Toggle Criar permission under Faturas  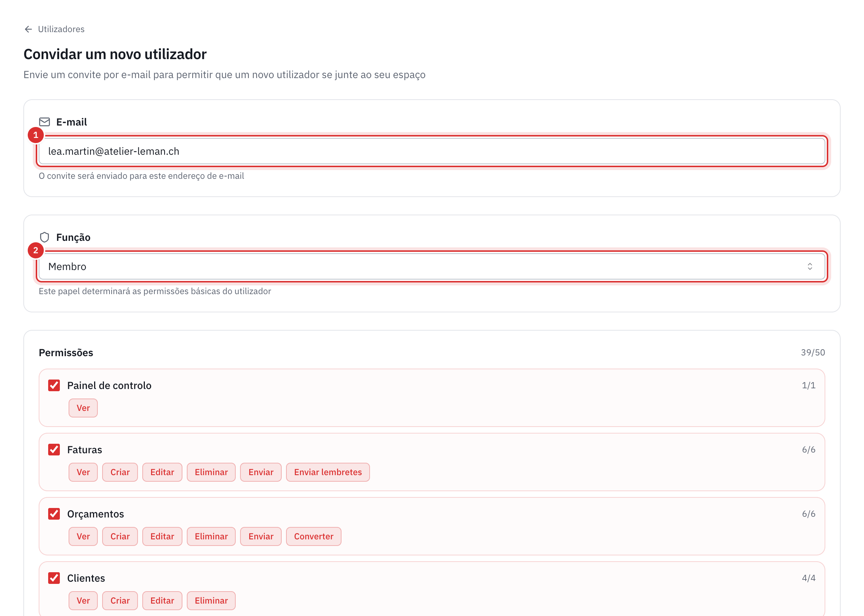point(120,472)
